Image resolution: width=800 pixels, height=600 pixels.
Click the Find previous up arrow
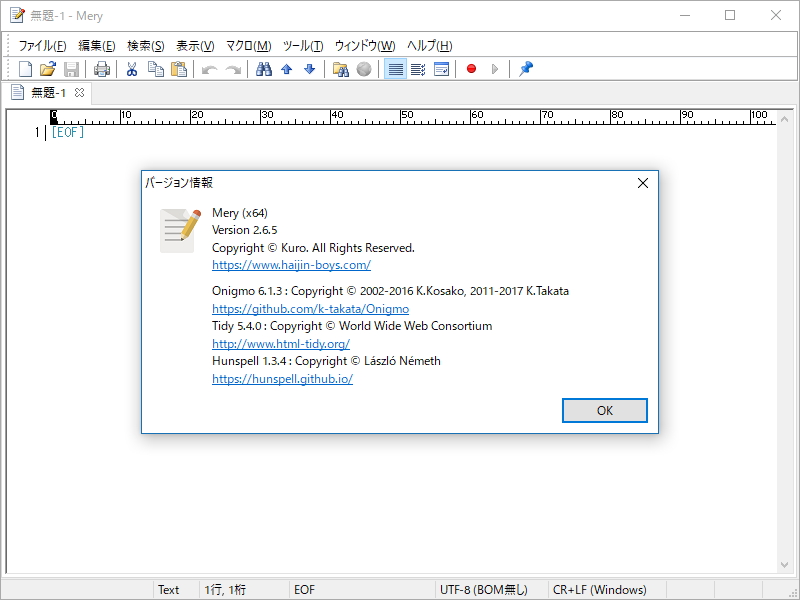pos(287,69)
